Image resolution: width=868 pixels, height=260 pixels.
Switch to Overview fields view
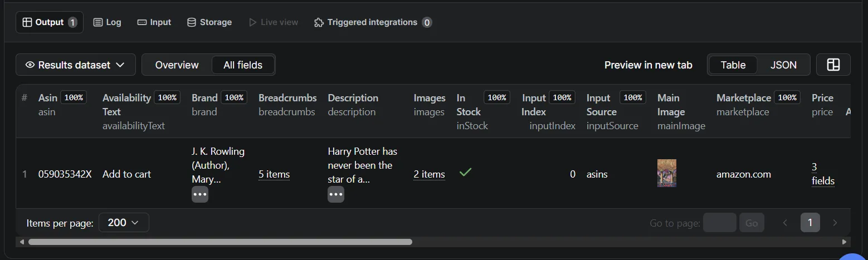[x=177, y=65]
